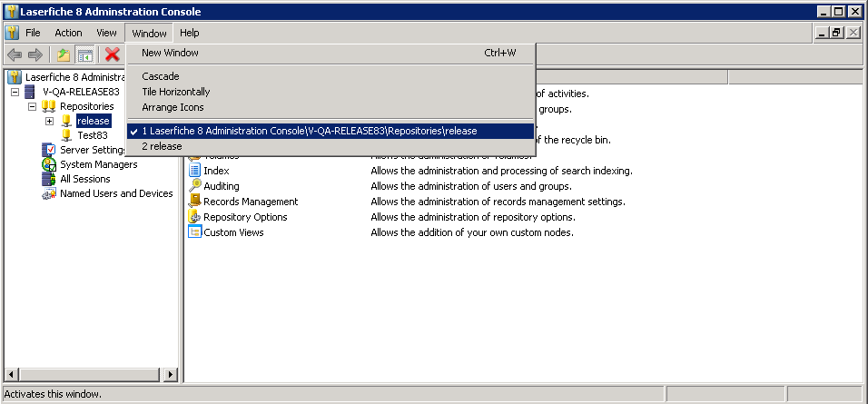Select the Test83 tree label
The height and width of the screenshot is (404, 868).
click(x=93, y=135)
